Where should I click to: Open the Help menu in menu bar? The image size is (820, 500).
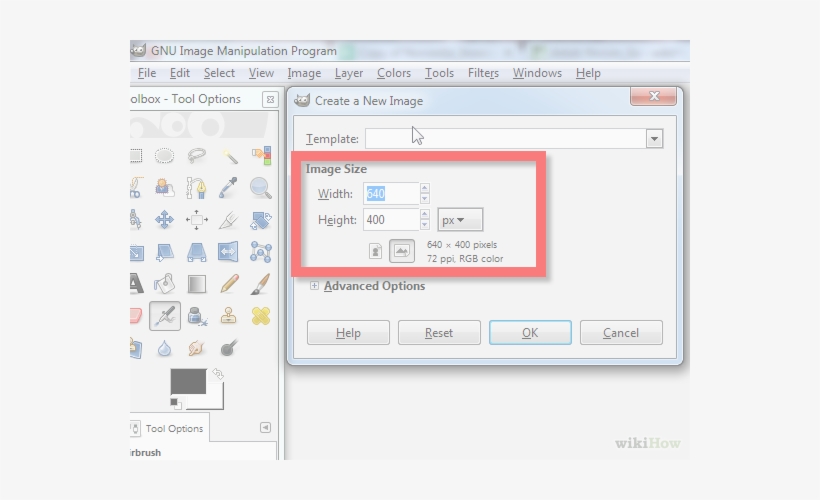point(588,73)
